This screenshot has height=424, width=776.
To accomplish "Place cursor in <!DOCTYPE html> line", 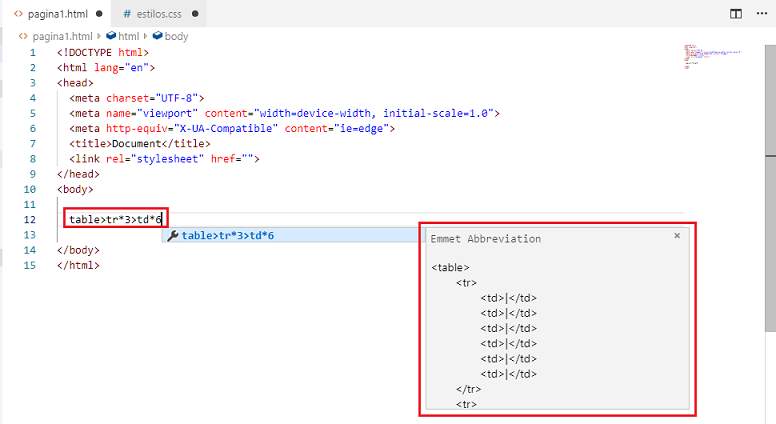I will [x=103, y=52].
